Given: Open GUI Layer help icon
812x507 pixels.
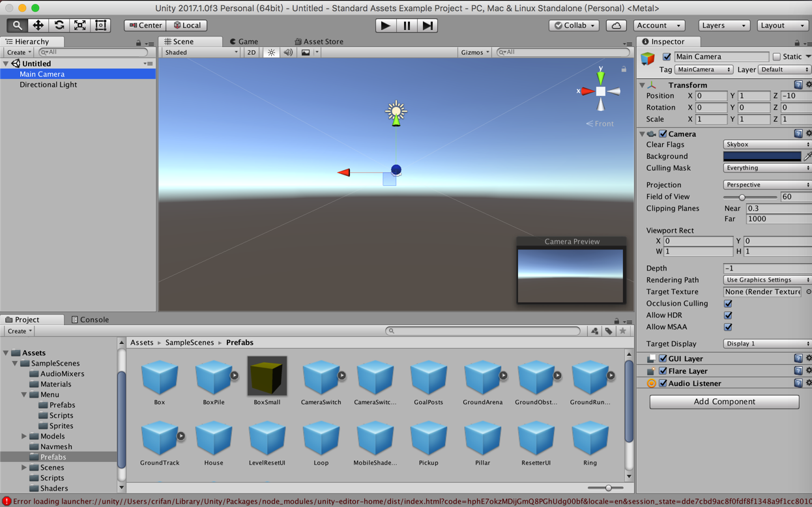Looking at the screenshot, I should point(798,358).
